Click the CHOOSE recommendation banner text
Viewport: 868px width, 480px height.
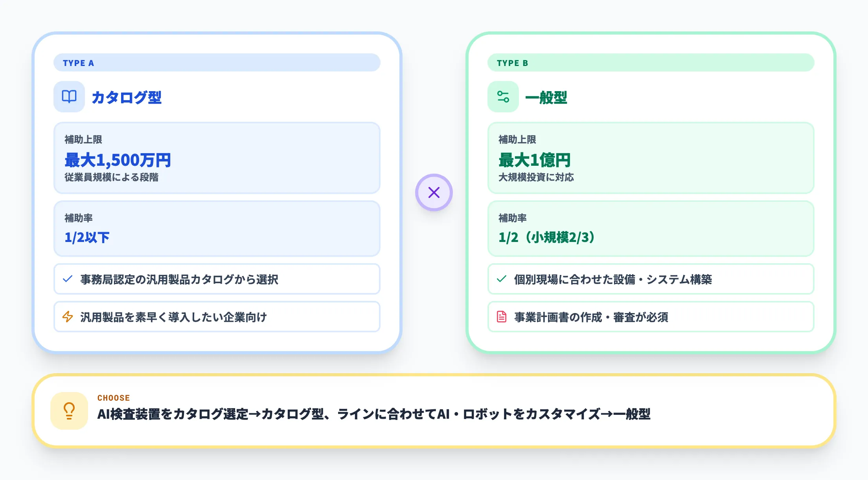click(373, 414)
